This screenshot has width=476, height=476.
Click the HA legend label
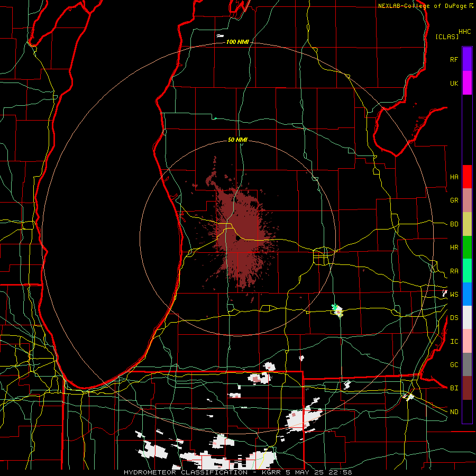[x=454, y=177]
